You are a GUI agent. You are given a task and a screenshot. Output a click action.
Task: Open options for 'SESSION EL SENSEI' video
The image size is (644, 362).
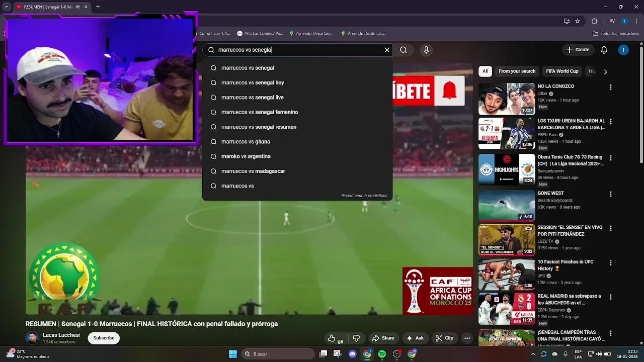coord(611,228)
